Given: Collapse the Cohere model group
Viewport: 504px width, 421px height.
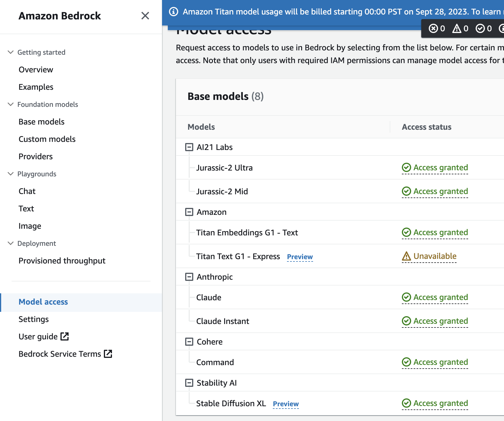Looking at the screenshot, I should click(189, 342).
